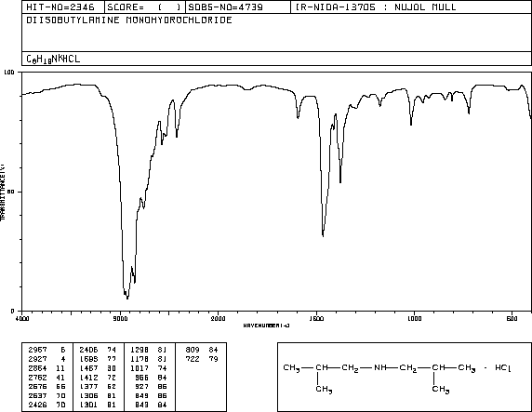Click the small peak near 1017
This screenshot has width=532, height=412.
pos(411,125)
